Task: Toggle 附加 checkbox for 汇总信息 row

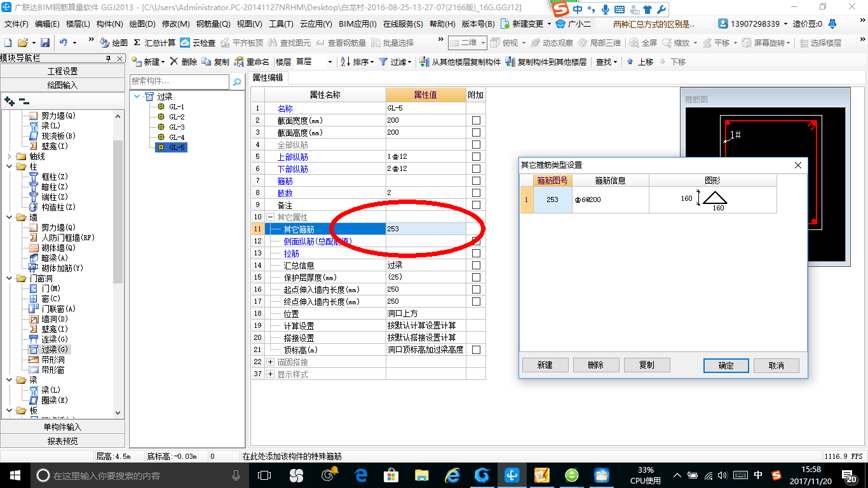Action: pos(476,265)
